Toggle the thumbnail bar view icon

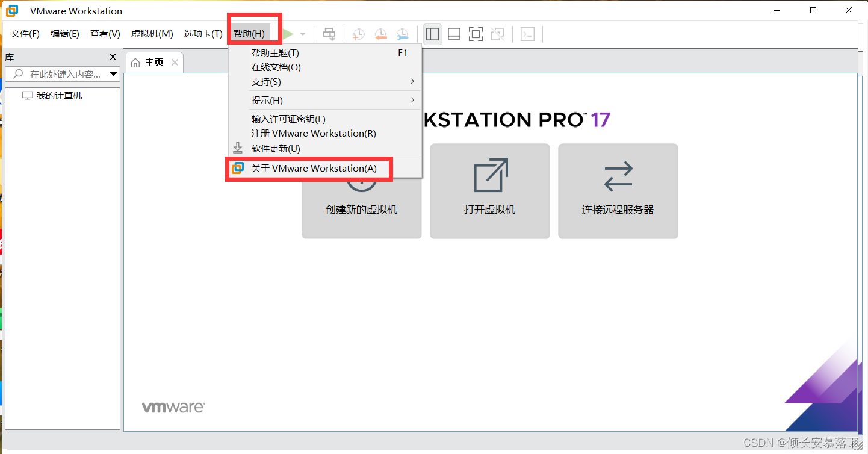tap(454, 34)
